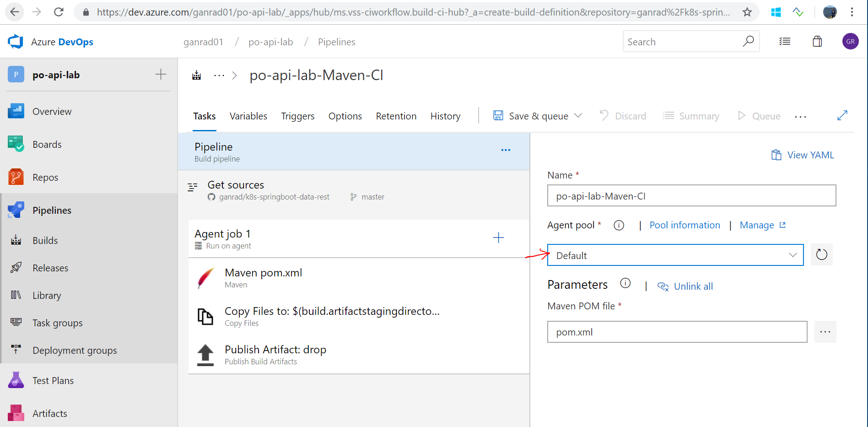Toggle full screen with expand arrows icon
Viewport: 868px width, 427px height.
tap(842, 115)
